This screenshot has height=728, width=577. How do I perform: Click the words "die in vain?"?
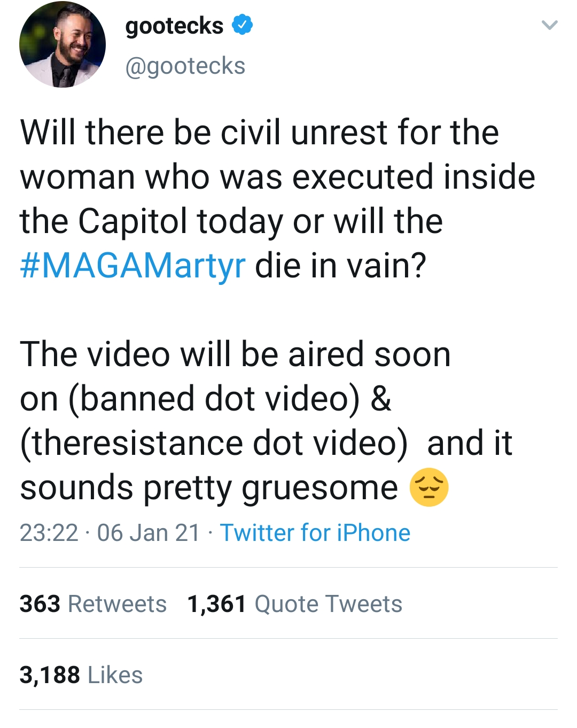click(340, 265)
